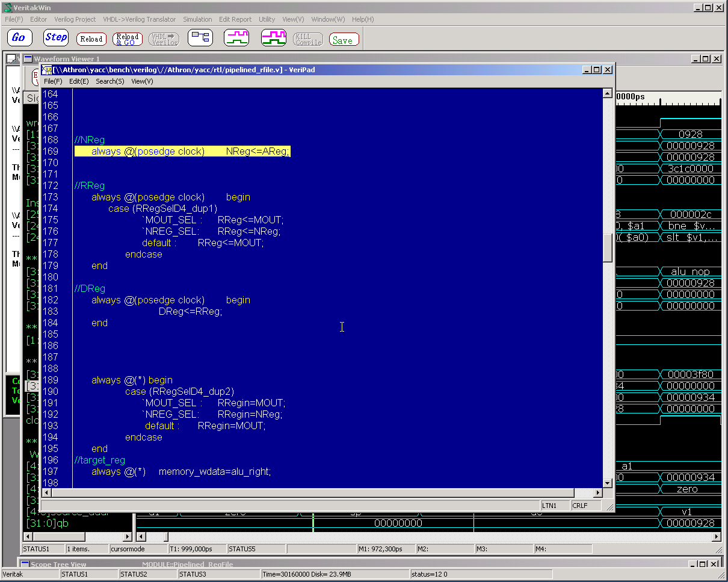Viewport: 728px width, 582px height.
Task: Open the Editor menu
Action: [x=39, y=19]
